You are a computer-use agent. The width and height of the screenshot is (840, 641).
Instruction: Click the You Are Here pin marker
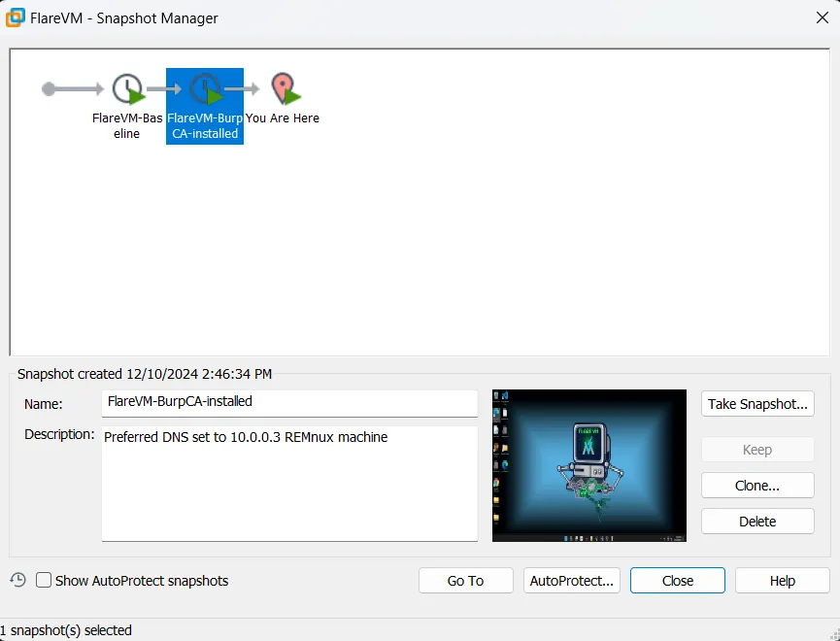click(x=283, y=88)
